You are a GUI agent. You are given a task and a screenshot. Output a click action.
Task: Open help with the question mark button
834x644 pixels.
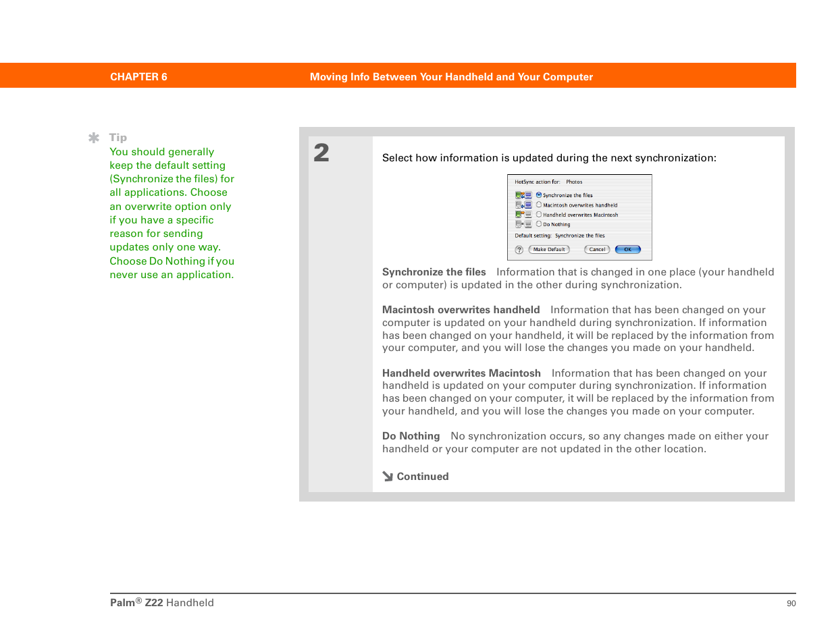click(519, 249)
